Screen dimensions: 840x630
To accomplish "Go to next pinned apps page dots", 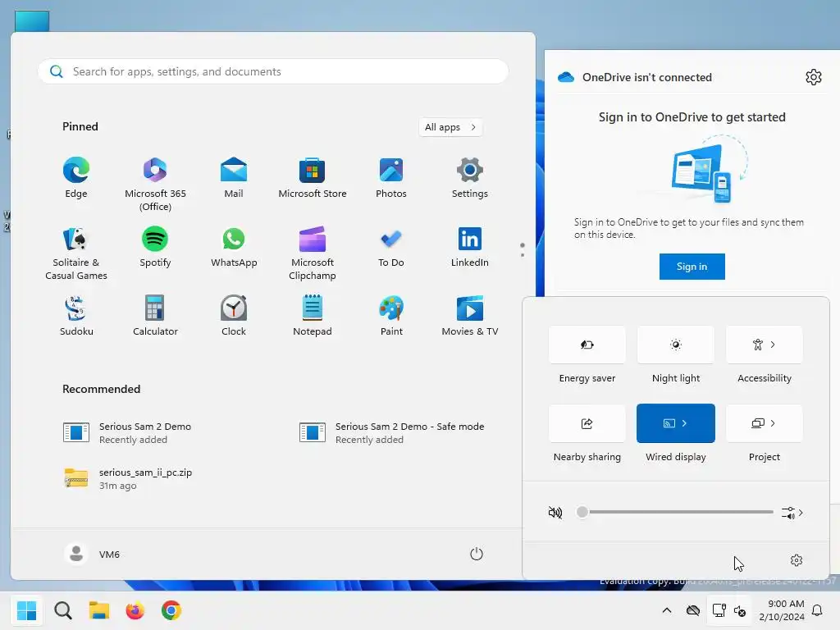I will (x=523, y=249).
